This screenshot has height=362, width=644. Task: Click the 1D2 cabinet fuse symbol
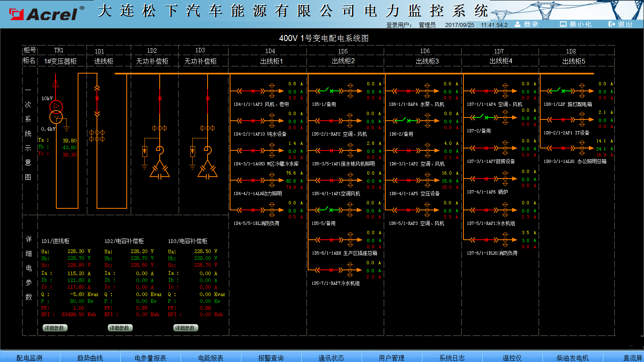pyautogui.click(x=145, y=152)
